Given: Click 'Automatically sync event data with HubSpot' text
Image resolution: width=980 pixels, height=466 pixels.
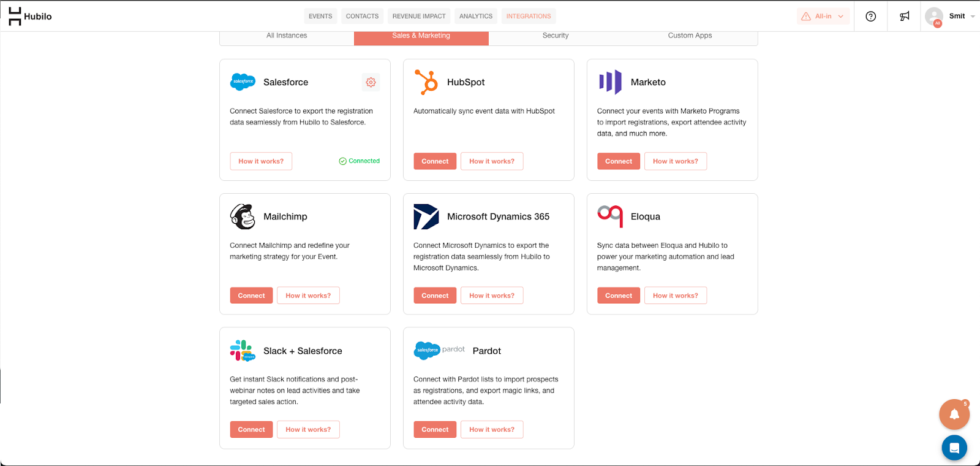Looking at the screenshot, I should [x=484, y=111].
